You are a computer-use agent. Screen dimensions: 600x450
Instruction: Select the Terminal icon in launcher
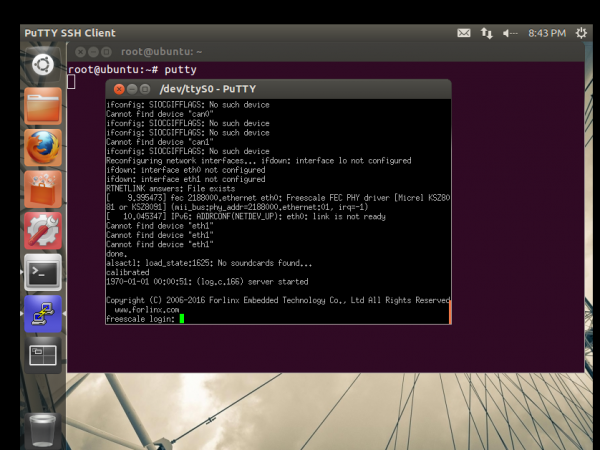point(43,271)
